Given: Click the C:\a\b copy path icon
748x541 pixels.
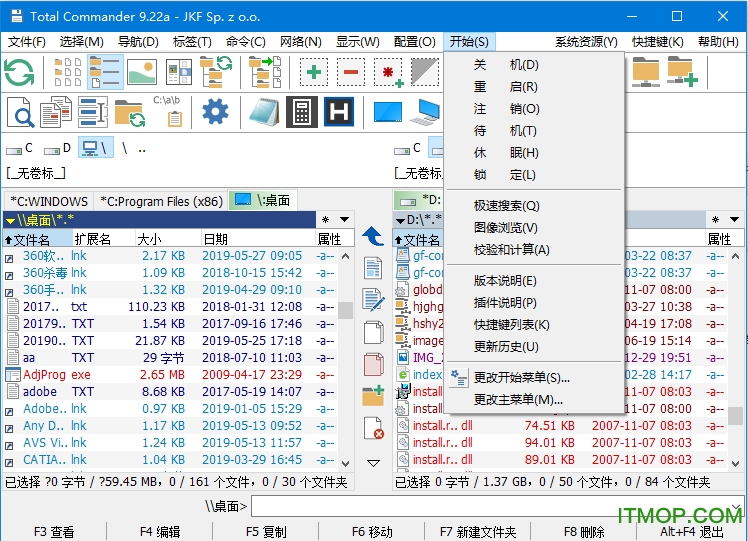Looking at the screenshot, I should tap(167, 113).
